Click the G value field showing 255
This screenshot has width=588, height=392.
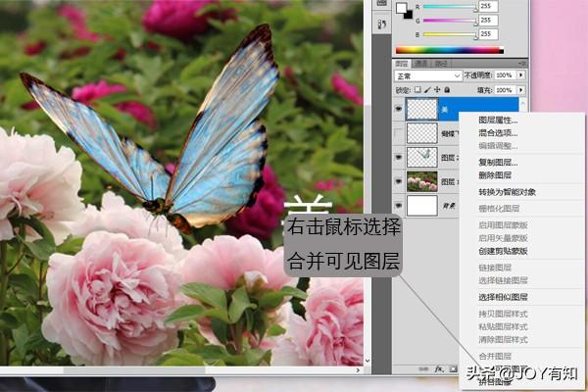(x=489, y=20)
